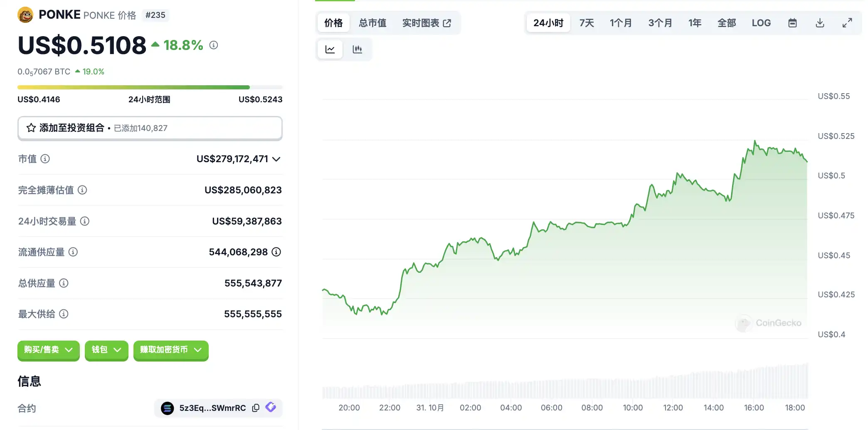Open the price change info icon next to 18.8%
This screenshot has height=430, width=868.
[214, 45]
